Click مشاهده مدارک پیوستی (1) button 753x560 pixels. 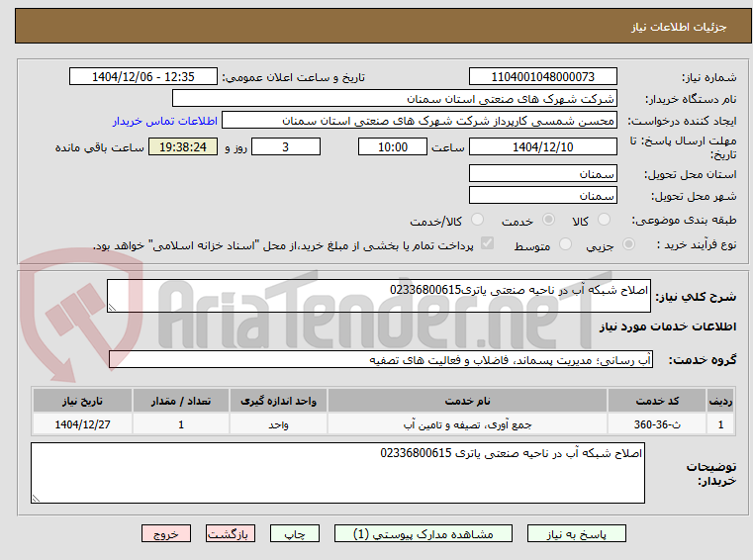tap(424, 533)
